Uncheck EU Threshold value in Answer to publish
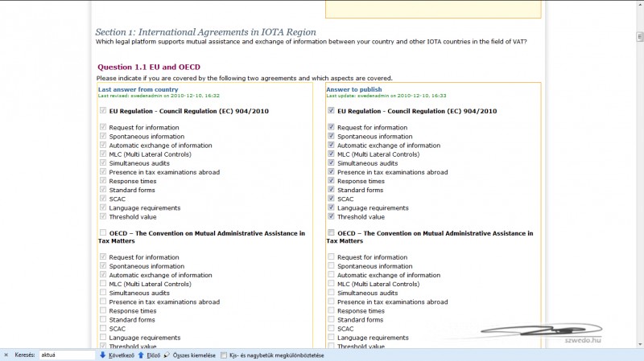Screen dimensions: 644x361 (332, 216)
